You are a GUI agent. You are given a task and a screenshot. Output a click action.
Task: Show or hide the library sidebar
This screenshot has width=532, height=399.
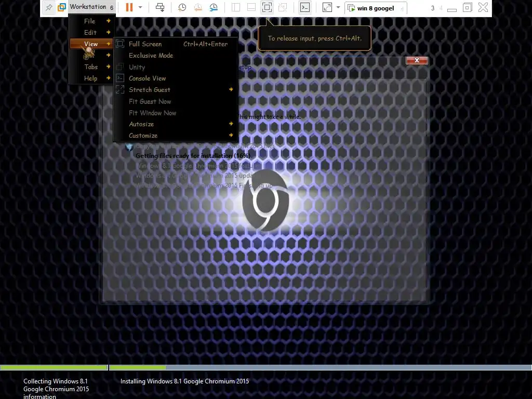click(x=236, y=7)
